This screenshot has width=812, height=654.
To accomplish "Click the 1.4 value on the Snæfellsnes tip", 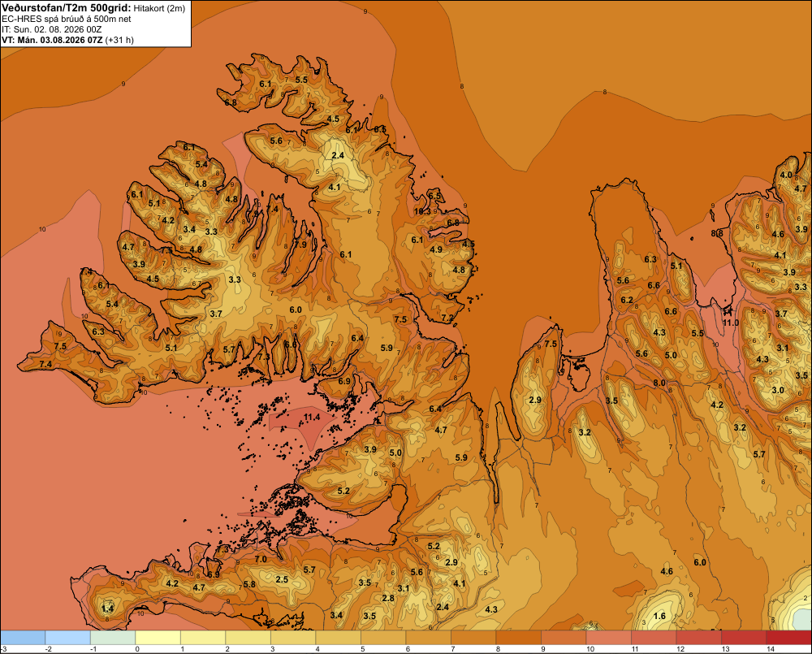I will click(x=108, y=609).
